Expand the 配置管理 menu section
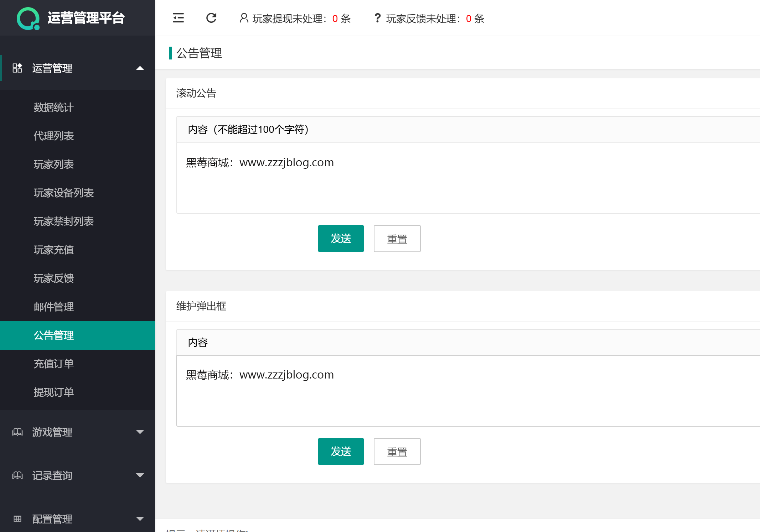Screen dimensions: 760x532 (x=140, y=518)
